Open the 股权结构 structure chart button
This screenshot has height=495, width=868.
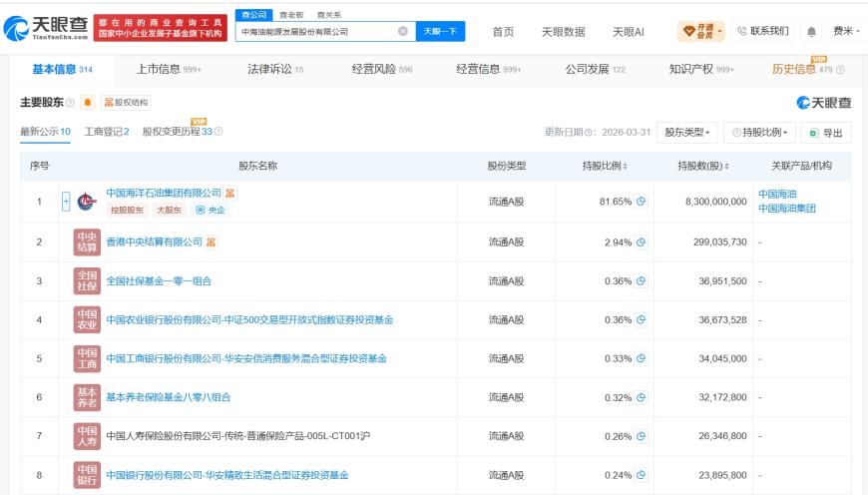127,103
